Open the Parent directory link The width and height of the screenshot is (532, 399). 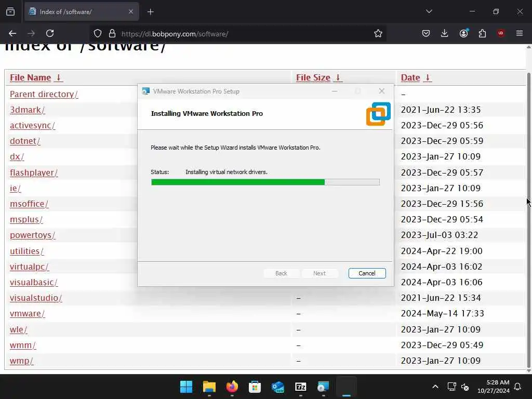(44, 94)
